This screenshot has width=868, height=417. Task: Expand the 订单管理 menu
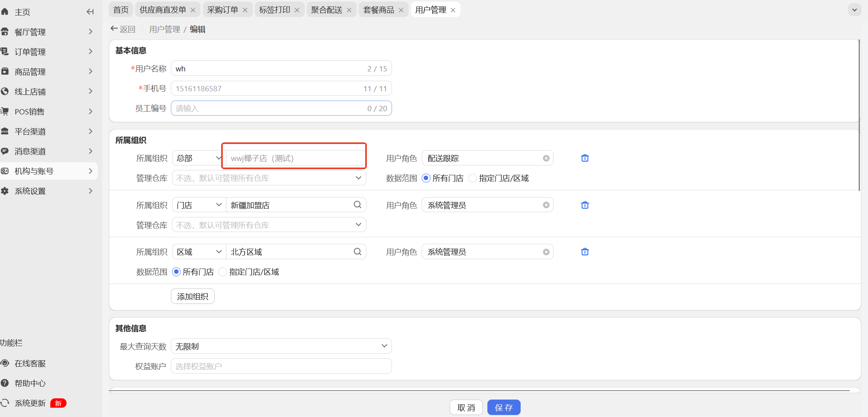coord(90,52)
